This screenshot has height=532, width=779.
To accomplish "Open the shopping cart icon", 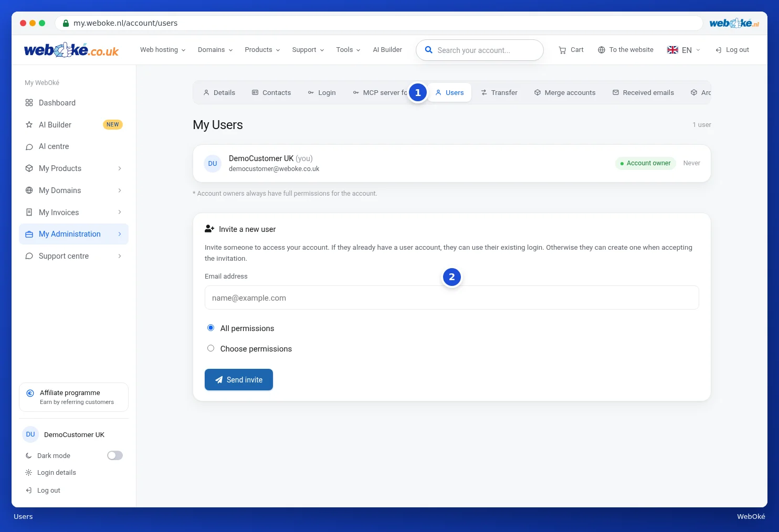I will click(x=562, y=50).
